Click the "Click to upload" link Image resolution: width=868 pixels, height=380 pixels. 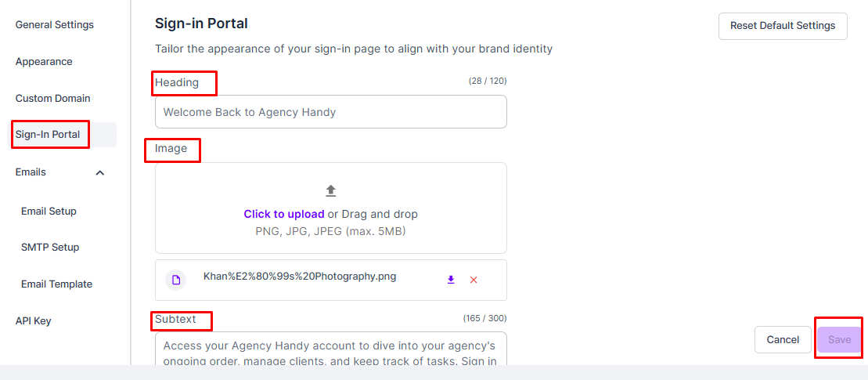tap(283, 214)
